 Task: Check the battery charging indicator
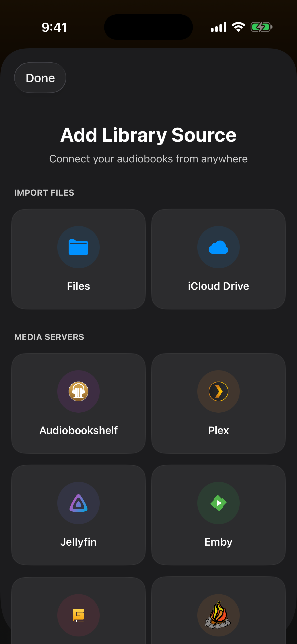click(261, 27)
